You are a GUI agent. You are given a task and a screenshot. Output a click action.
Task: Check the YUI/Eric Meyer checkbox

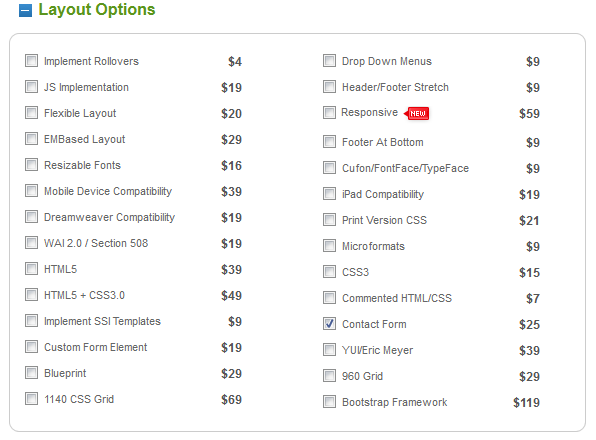click(x=329, y=350)
